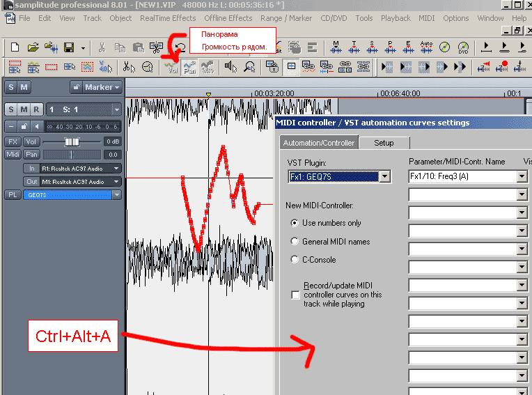The width and height of the screenshot is (532, 395).
Task: Open the T waveform toolbar icon
Action: (354, 47)
